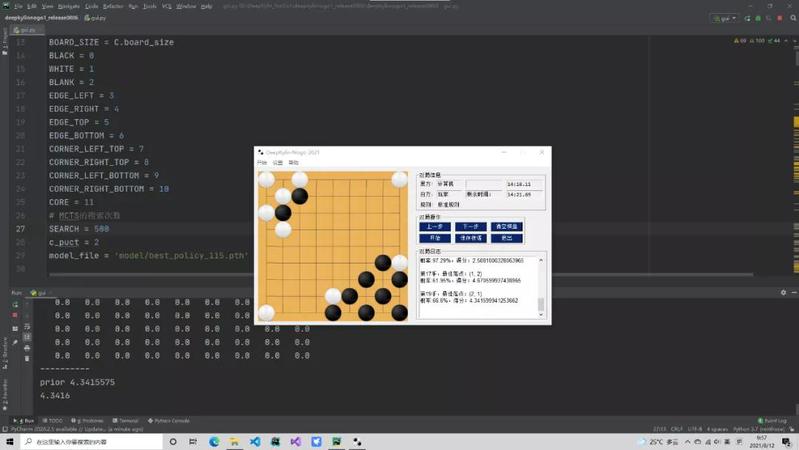799x450 pixels.
Task: Open Visual Studio Code from the taskbar
Action: [255, 441]
